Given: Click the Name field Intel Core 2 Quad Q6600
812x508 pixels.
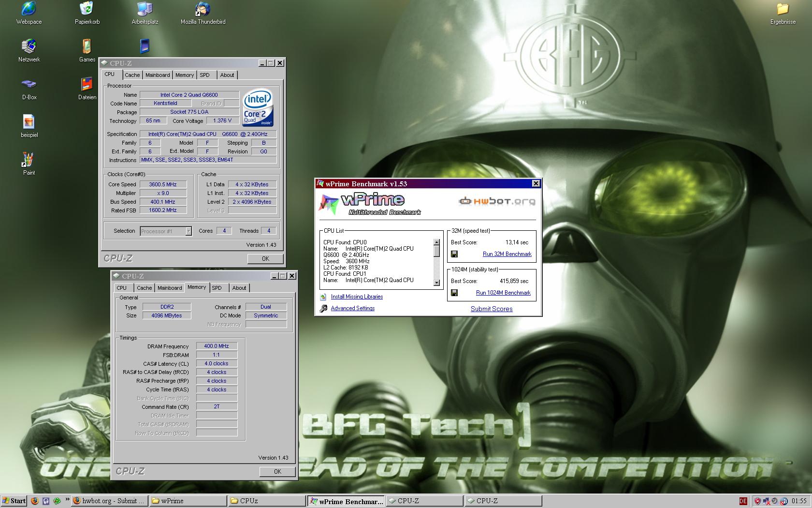Looking at the screenshot, I should click(189, 95).
